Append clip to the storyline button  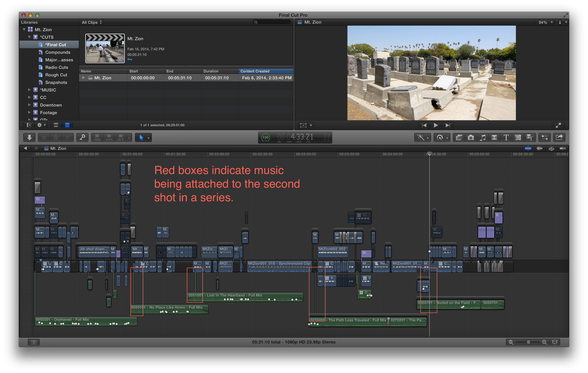click(x=121, y=137)
